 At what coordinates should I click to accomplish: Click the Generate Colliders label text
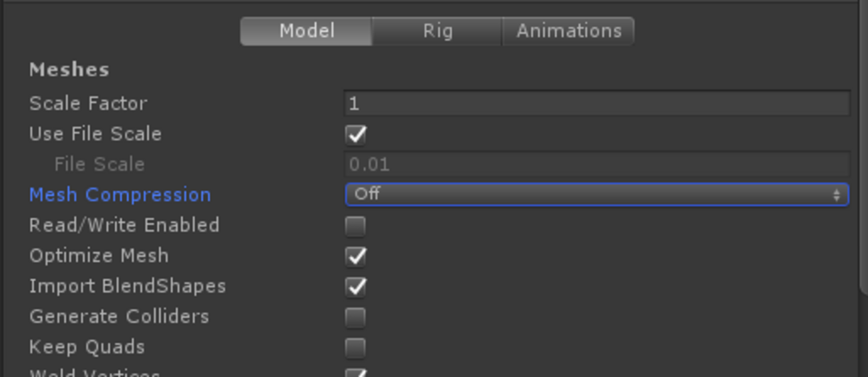coord(119,316)
